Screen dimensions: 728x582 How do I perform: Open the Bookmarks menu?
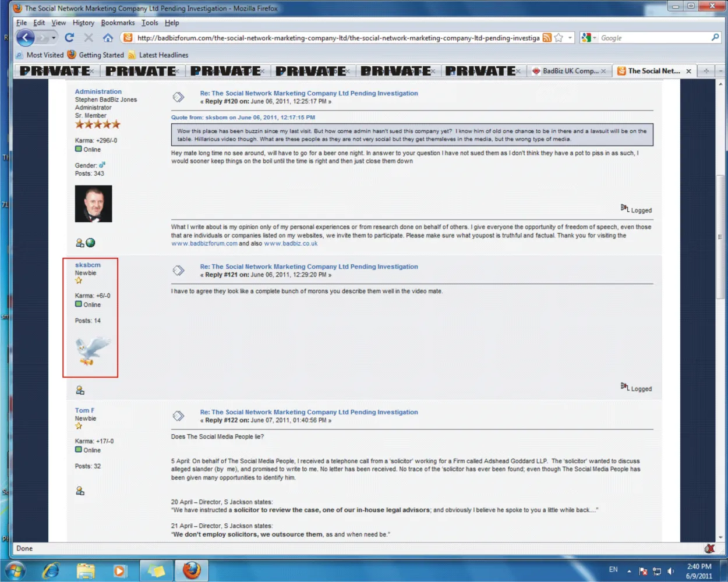pyautogui.click(x=118, y=23)
